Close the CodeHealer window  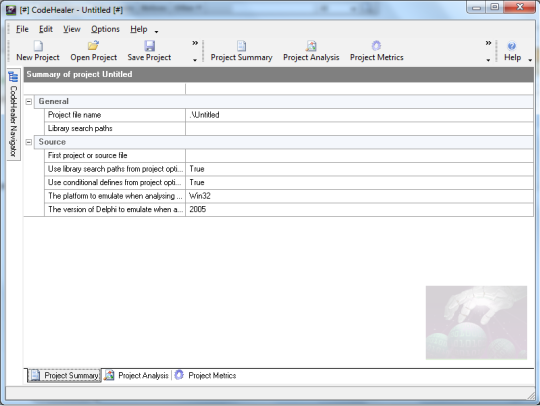[x=519, y=7]
